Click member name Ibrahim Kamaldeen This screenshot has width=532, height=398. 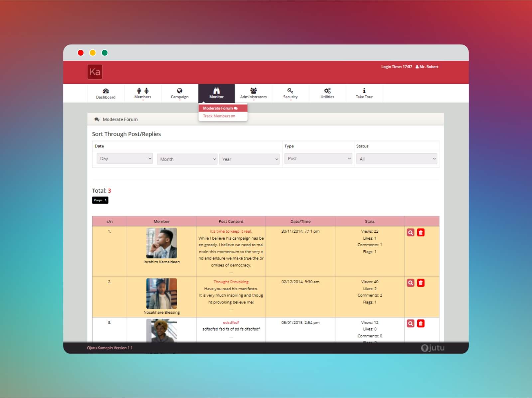(162, 262)
